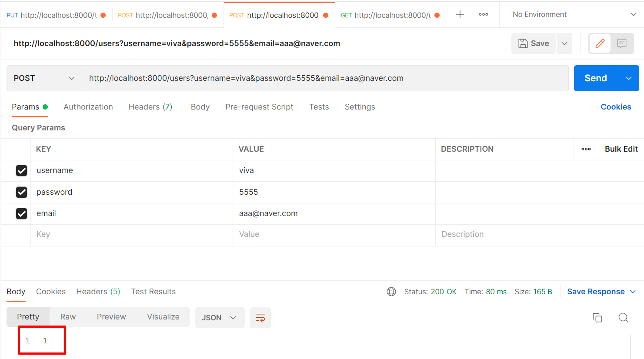Open the query params column options menu
Image resolution: width=644 pixels, height=359 pixels.
click(x=586, y=149)
